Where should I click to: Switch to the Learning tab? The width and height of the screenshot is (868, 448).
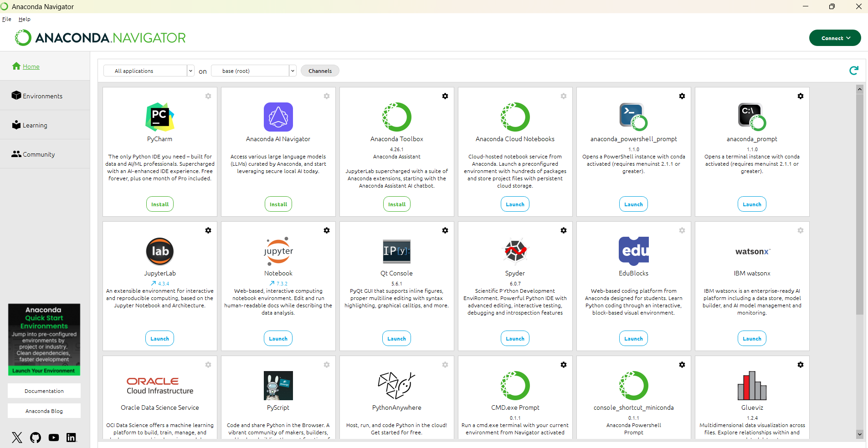[45, 125]
